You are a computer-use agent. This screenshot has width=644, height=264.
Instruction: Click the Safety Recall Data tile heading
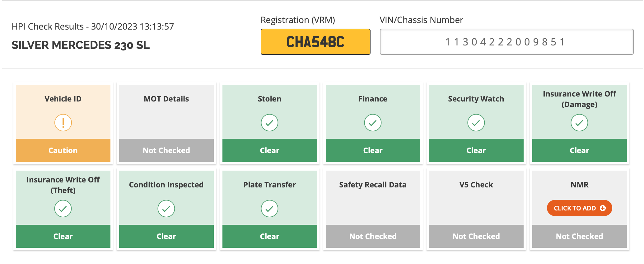click(373, 185)
